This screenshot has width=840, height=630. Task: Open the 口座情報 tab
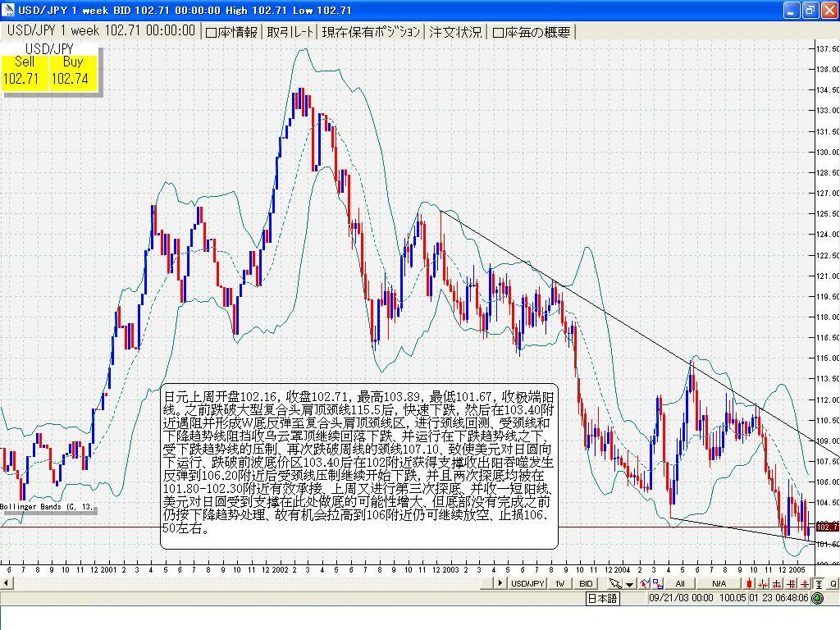(231, 32)
